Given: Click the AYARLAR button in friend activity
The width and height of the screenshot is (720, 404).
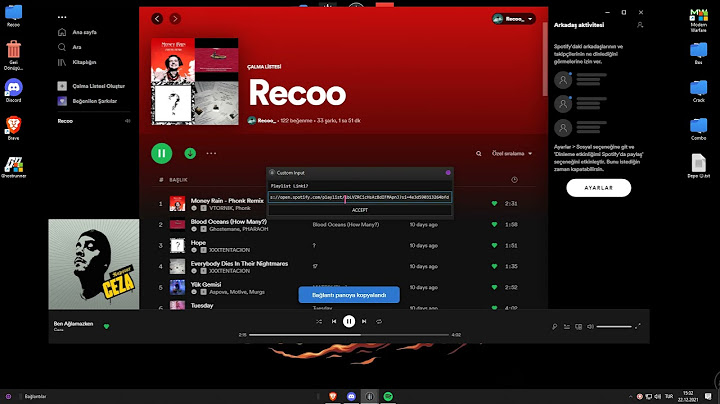Looking at the screenshot, I should 599,188.
